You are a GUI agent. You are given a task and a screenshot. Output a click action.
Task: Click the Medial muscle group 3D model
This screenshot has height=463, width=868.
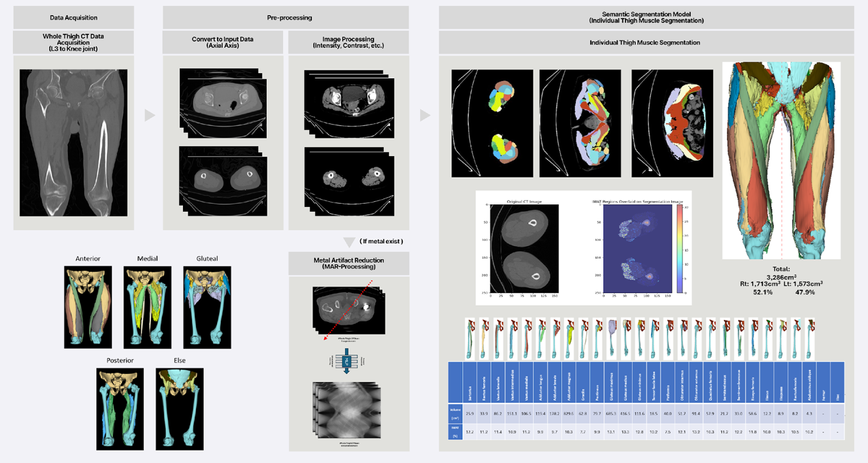(x=147, y=306)
